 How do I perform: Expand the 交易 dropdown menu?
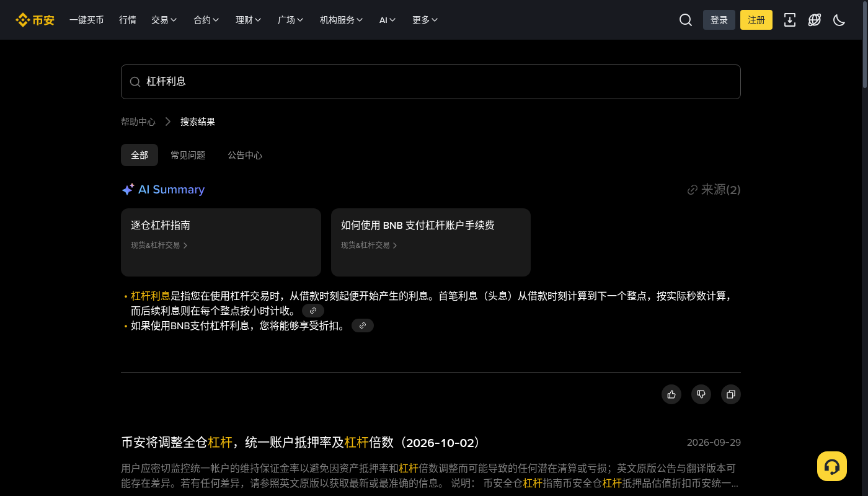coord(164,20)
